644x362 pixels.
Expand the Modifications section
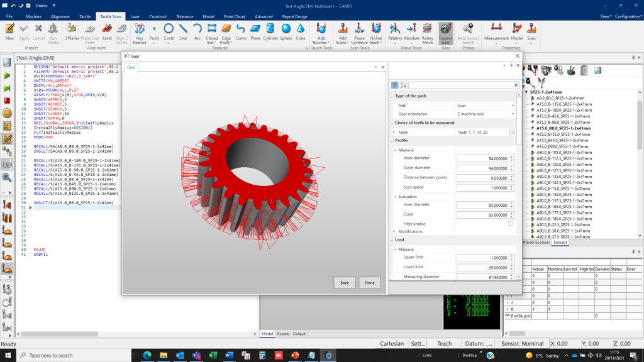[395, 231]
